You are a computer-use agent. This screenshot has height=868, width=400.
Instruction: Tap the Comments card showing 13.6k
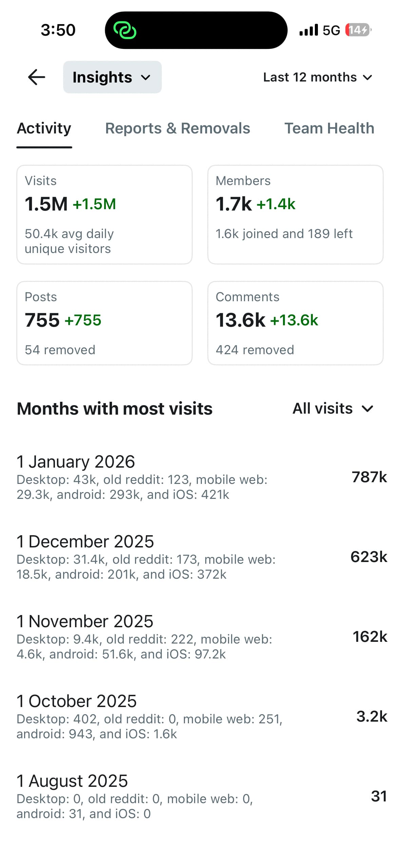click(x=296, y=323)
